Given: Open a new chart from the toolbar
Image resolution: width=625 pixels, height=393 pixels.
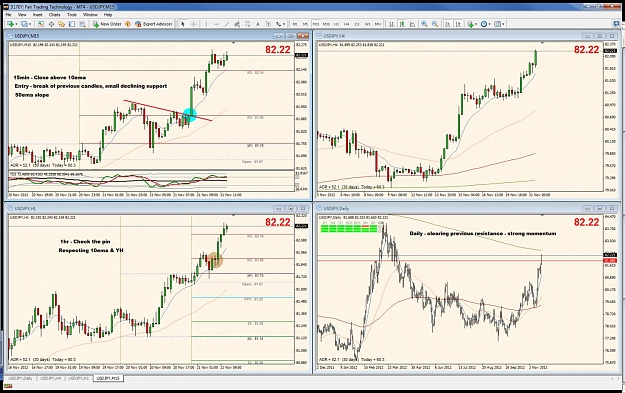Looking at the screenshot, I should pyautogui.click(x=10, y=24).
